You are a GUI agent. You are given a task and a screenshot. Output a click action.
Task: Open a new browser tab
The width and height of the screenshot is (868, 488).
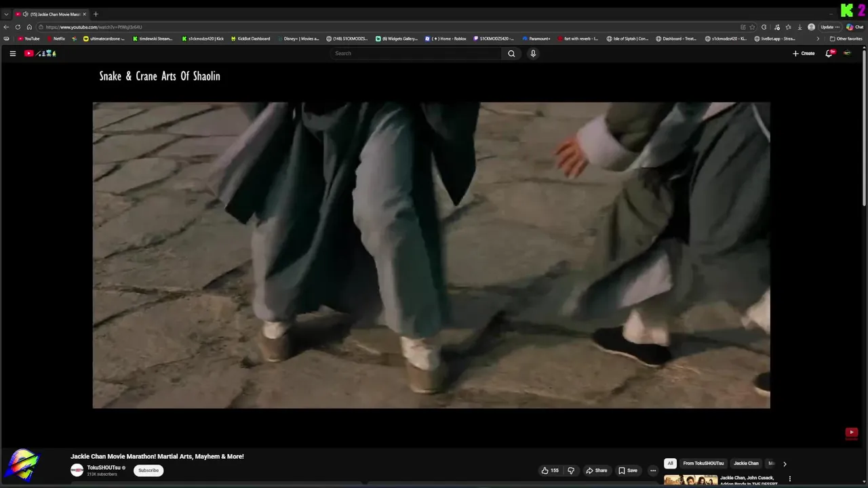(96, 14)
